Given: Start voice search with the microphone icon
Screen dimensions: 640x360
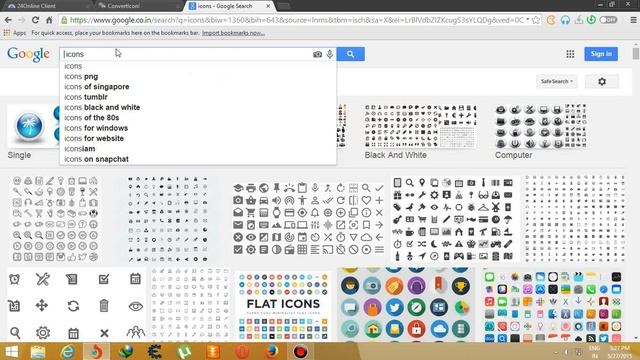Looking at the screenshot, I should click(x=330, y=54).
